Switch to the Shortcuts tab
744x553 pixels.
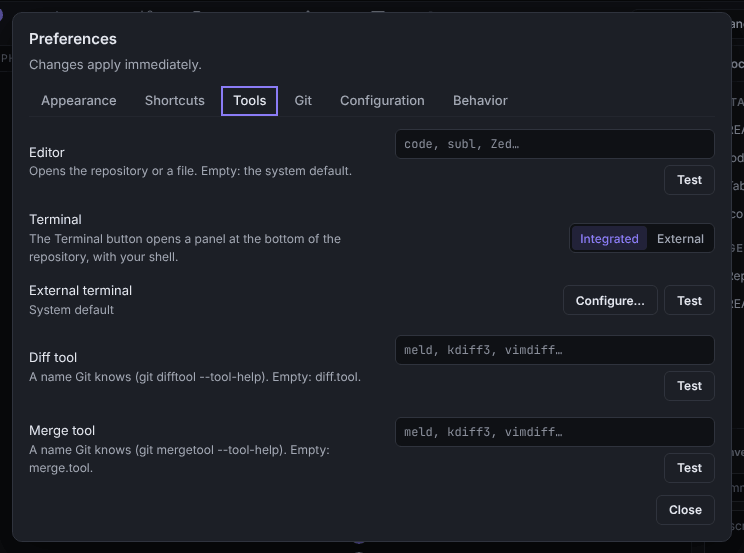(x=175, y=101)
